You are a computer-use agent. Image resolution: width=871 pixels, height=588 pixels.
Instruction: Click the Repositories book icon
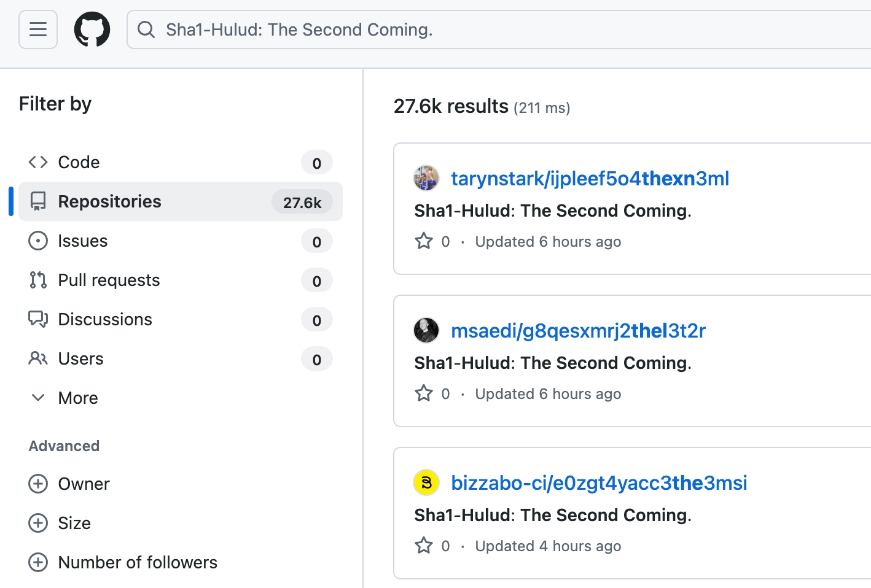38,201
